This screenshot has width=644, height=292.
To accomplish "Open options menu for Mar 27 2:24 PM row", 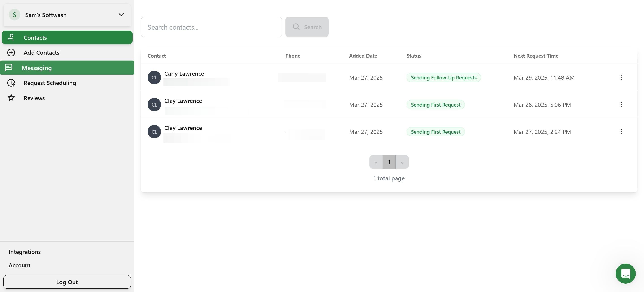I will tap(621, 132).
